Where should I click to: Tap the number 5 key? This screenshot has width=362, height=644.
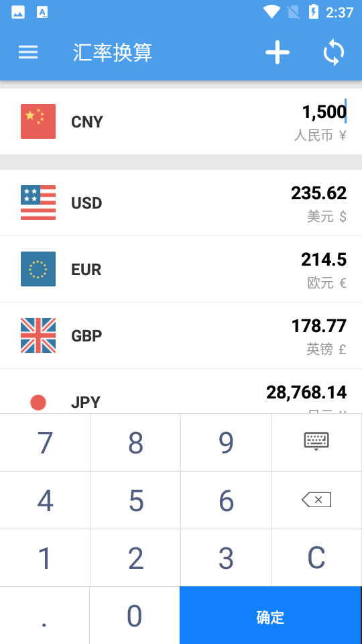135,500
